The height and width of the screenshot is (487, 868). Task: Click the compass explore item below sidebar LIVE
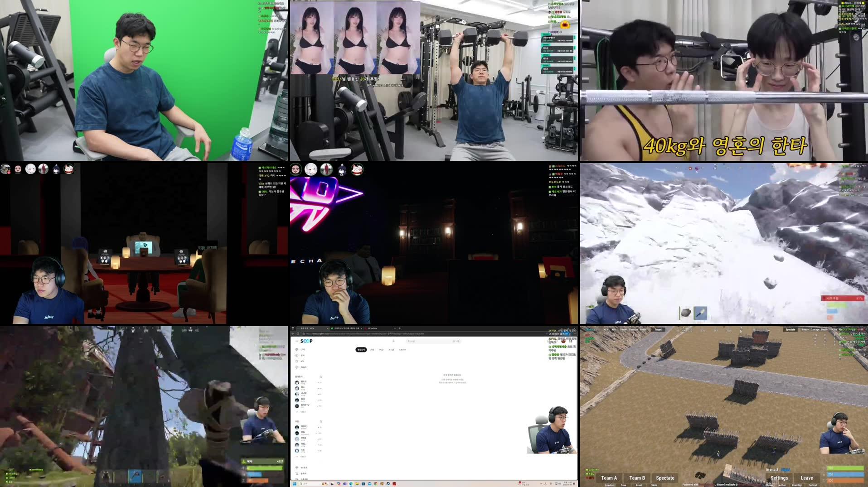(x=301, y=355)
